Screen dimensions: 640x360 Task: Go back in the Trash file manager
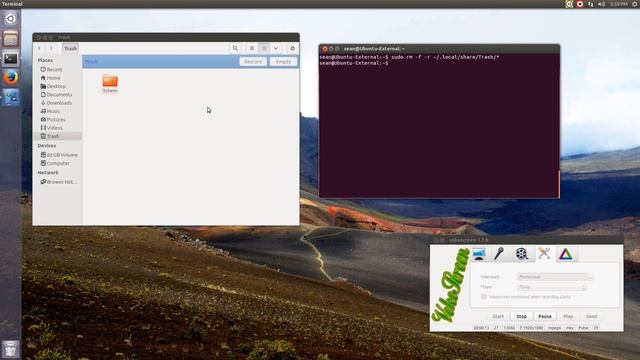40,49
